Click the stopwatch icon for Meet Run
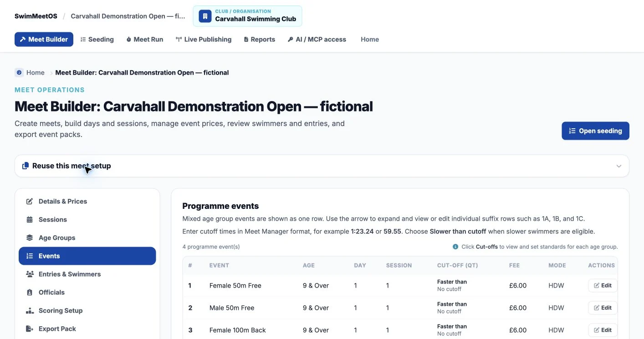 [x=129, y=40]
